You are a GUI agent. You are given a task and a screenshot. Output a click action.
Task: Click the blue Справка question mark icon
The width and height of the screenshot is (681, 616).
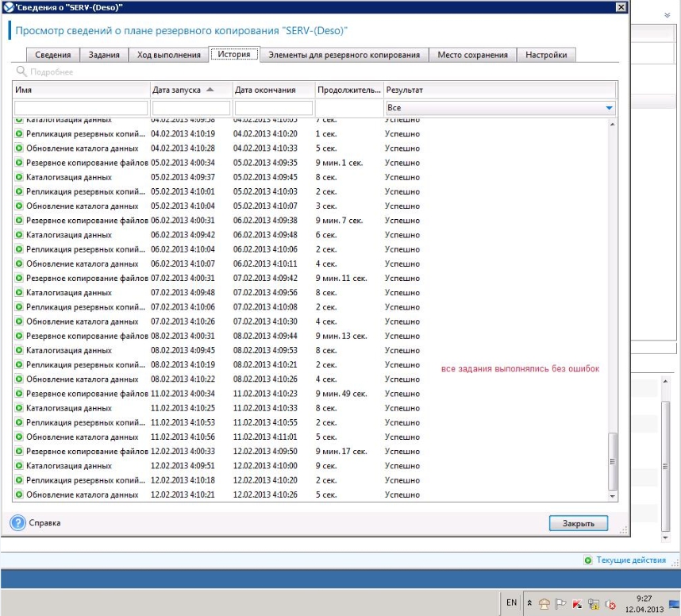click(17, 522)
